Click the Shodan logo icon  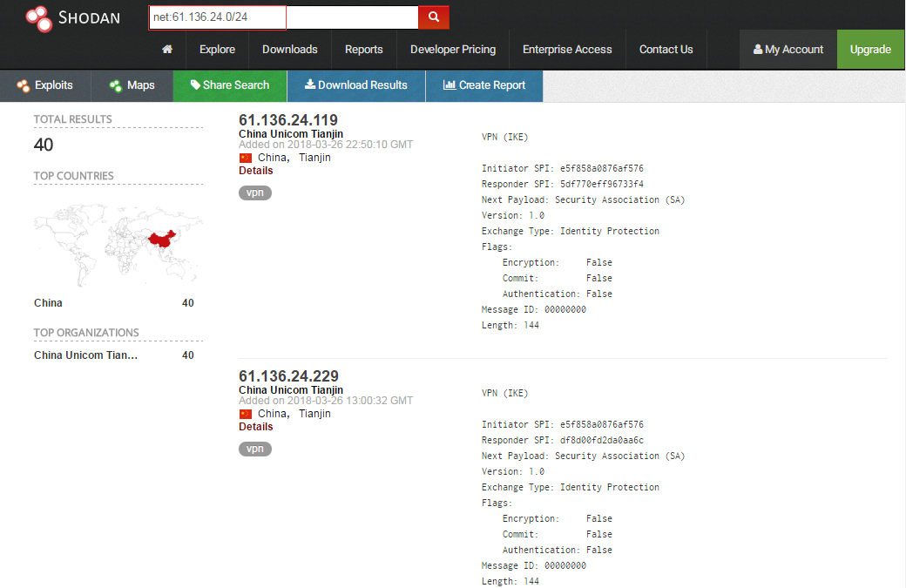click(38, 18)
